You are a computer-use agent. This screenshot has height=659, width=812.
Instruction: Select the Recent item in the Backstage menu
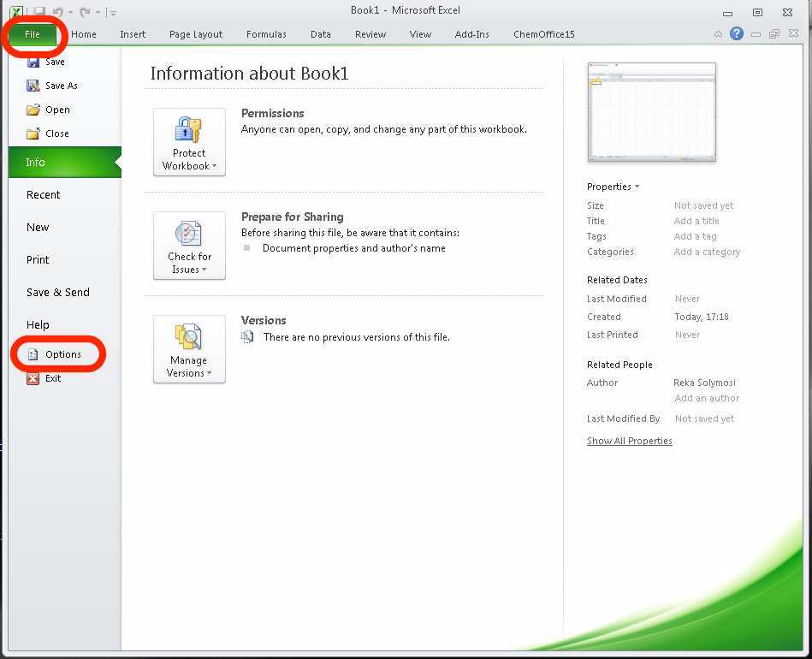pyautogui.click(x=44, y=195)
